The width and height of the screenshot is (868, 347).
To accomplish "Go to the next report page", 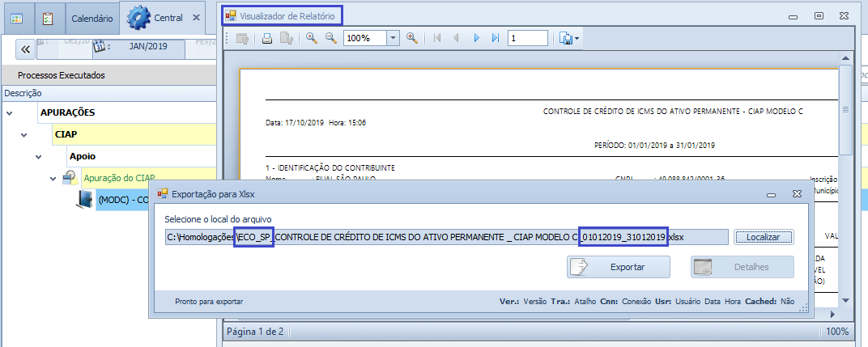I will (476, 38).
